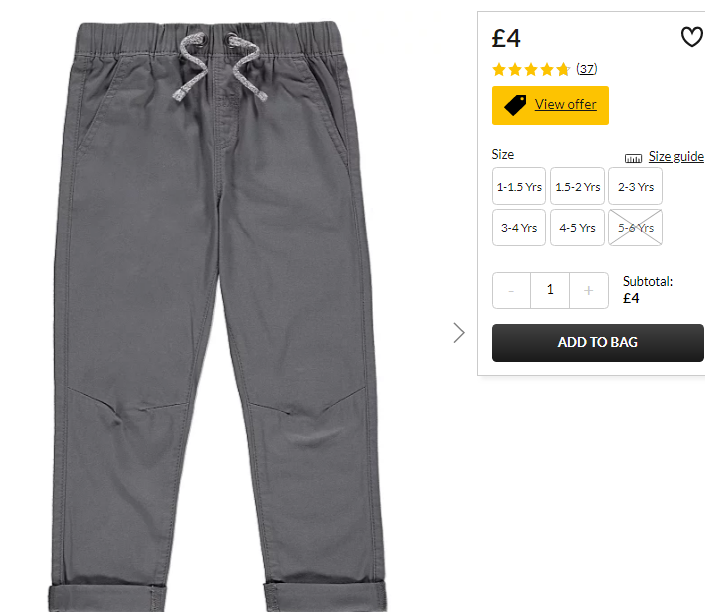
Task: Choose the 3-4 Yrs size option
Action: [x=519, y=228]
